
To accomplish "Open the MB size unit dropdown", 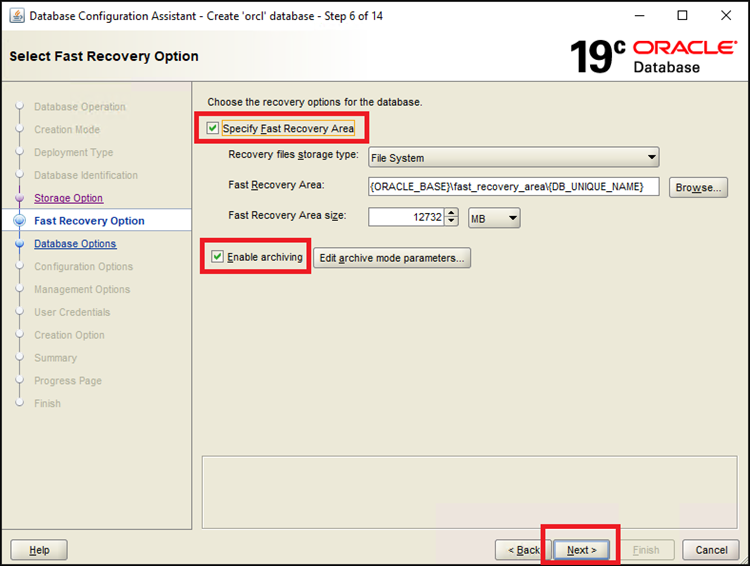I will tap(494, 218).
